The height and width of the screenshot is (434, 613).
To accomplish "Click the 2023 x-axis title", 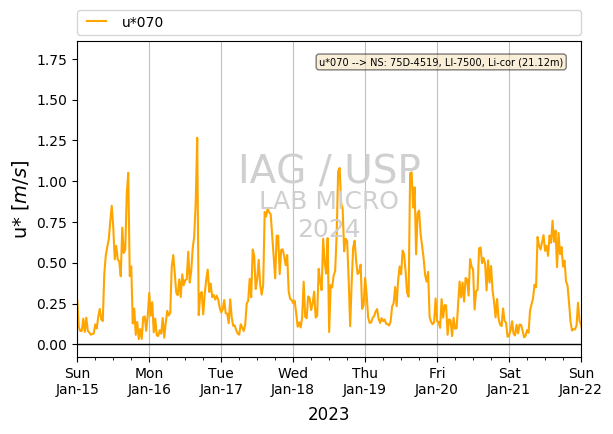I will click(x=328, y=414).
